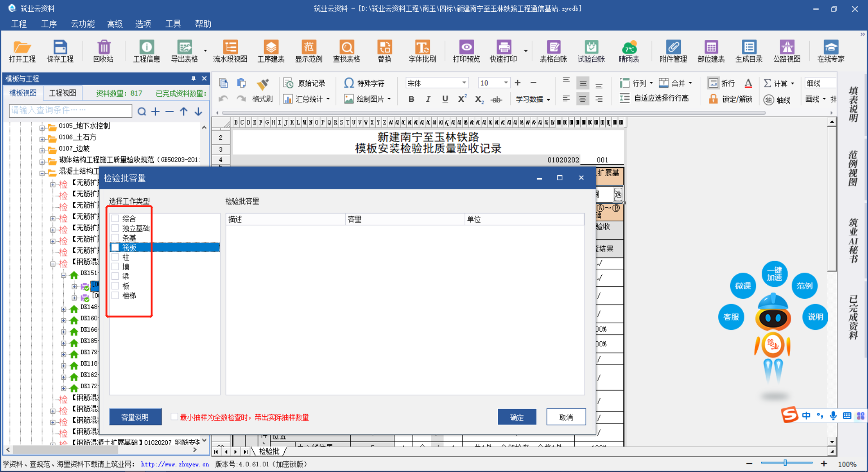Click the underline U button
This screenshot has height=472, width=868.
pos(445,99)
